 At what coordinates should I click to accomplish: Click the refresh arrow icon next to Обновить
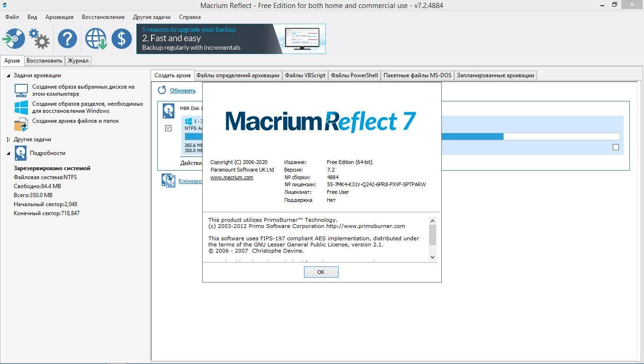click(x=162, y=90)
